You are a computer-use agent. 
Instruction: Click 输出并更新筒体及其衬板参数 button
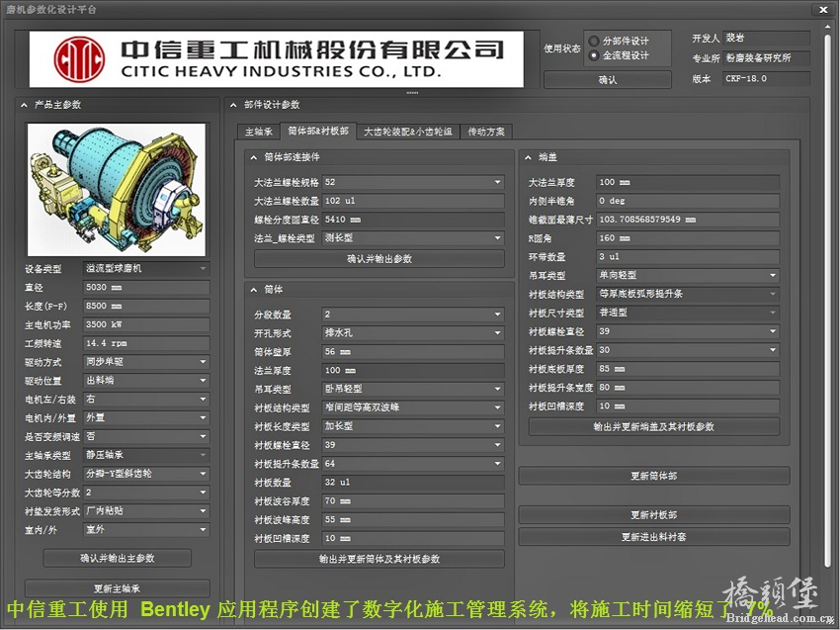379,559
